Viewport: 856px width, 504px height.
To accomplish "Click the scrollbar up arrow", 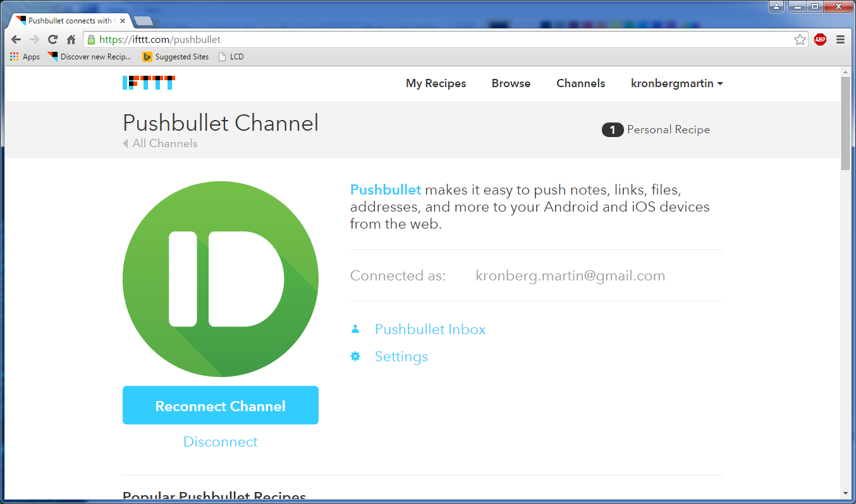I will pyautogui.click(x=846, y=71).
